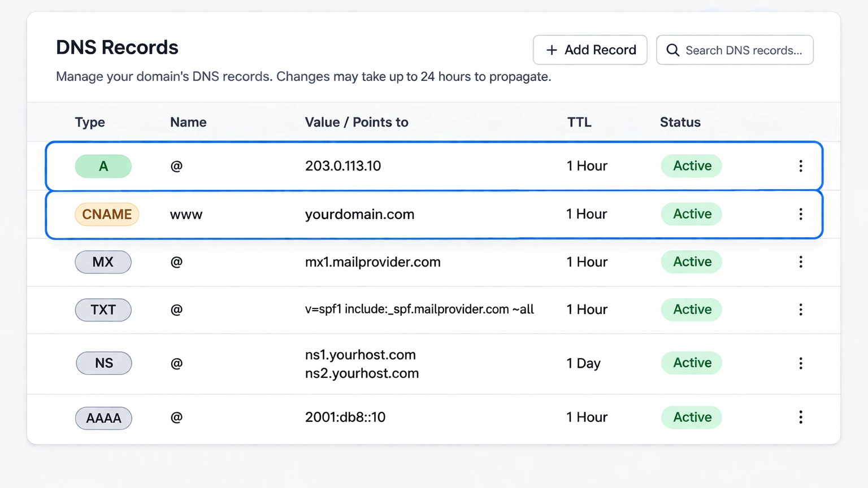This screenshot has height=488, width=868.
Task: Open the TTL selector on the AAAA row
Action: pyautogui.click(x=587, y=417)
